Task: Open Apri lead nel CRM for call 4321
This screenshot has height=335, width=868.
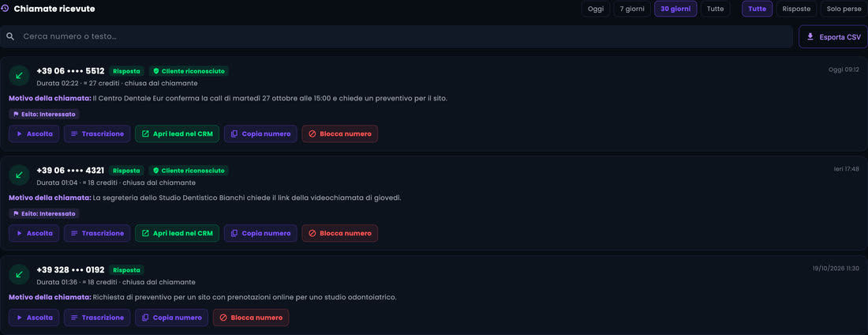Action: pyautogui.click(x=177, y=234)
